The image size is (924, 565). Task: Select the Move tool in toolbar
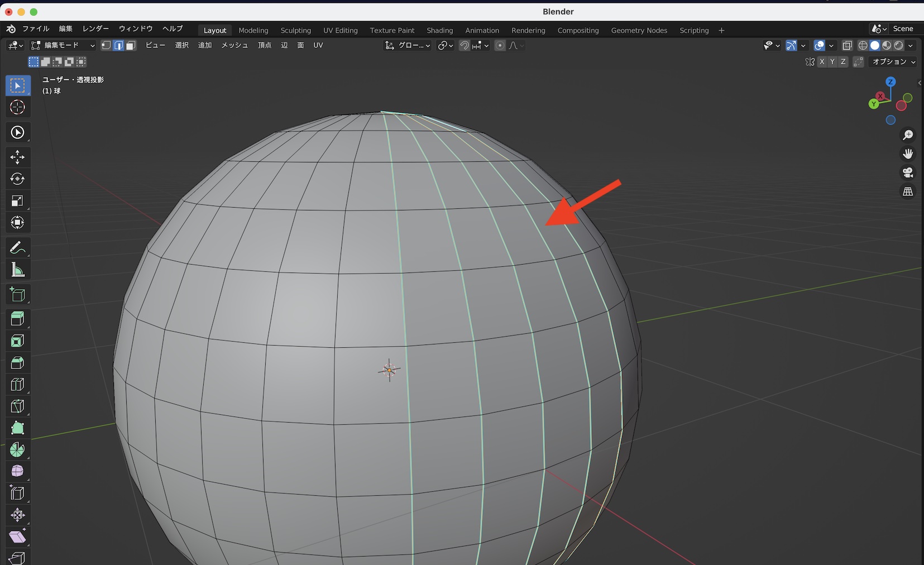[x=17, y=157]
